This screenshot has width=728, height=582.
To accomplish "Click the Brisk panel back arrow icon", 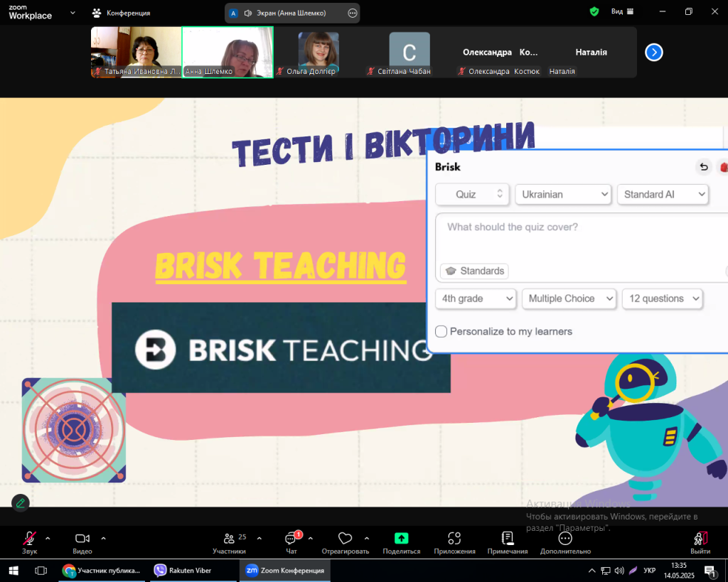I will pos(704,167).
